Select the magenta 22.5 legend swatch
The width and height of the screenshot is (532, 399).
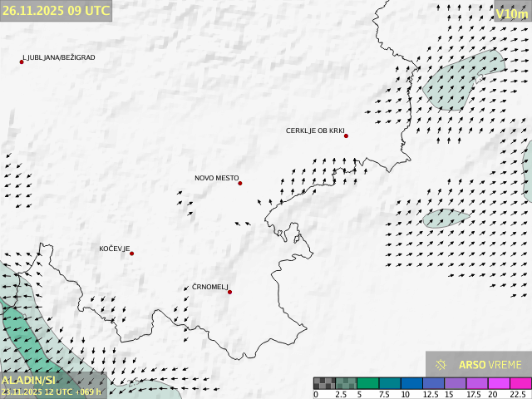pos(520,383)
